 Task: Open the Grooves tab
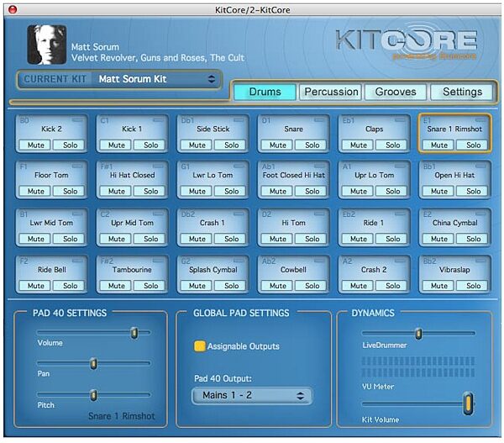point(396,92)
